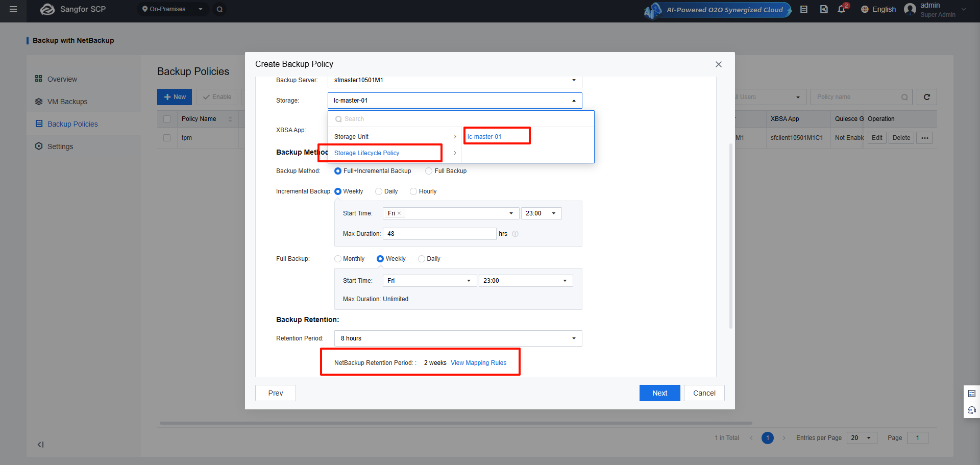
Task: Open the hamburger main menu
Action: coord(13,9)
